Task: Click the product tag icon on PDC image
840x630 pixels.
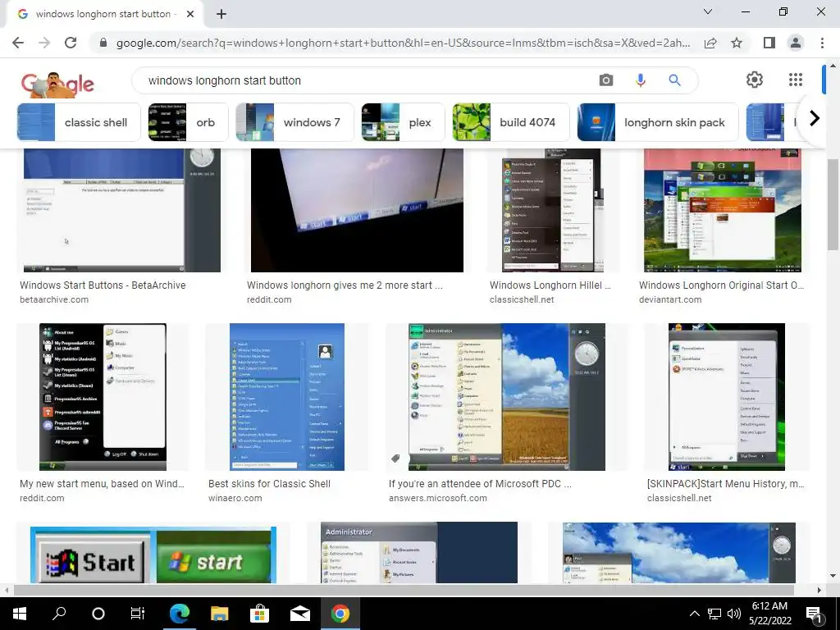Action: coord(395,458)
